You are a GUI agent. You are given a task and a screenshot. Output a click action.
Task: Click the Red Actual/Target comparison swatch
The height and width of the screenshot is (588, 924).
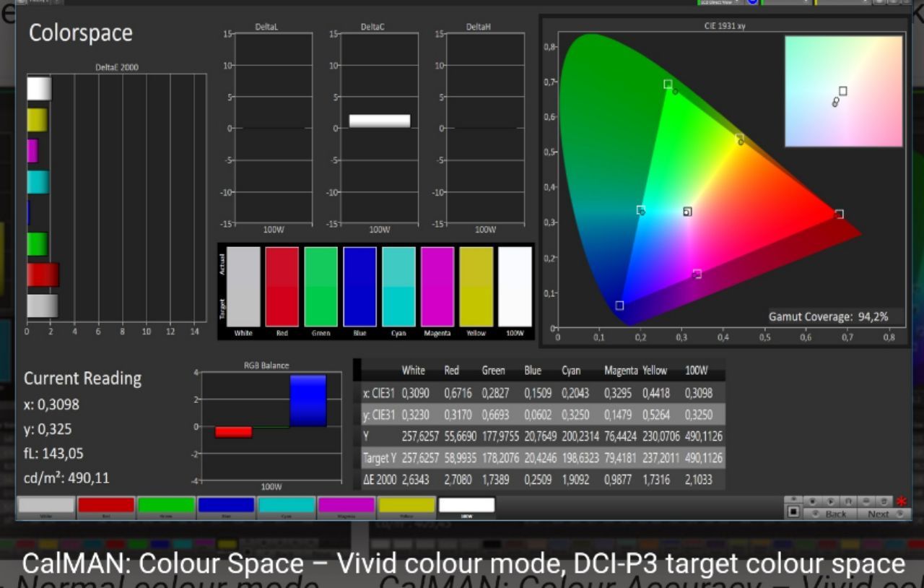pyautogui.click(x=282, y=287)
